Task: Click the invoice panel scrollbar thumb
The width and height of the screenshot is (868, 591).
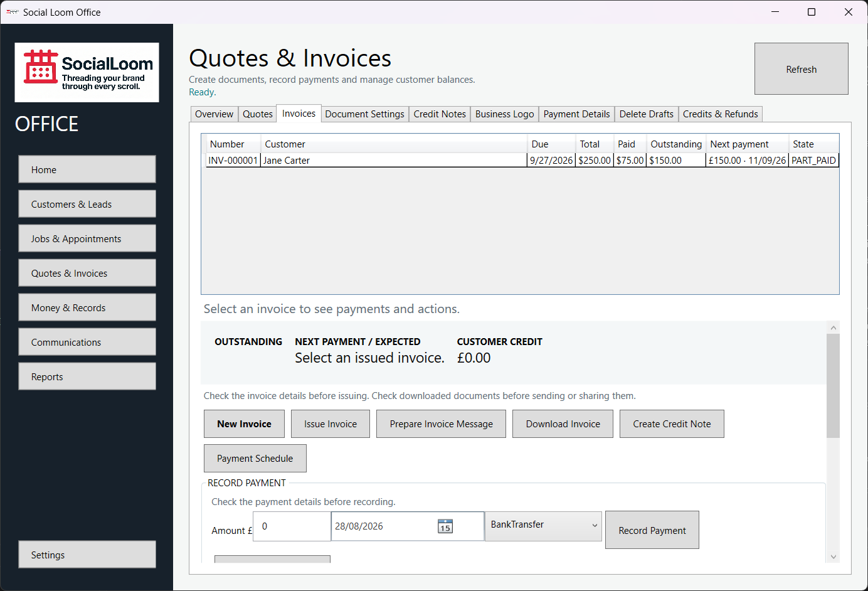Action: click(833, 386)
